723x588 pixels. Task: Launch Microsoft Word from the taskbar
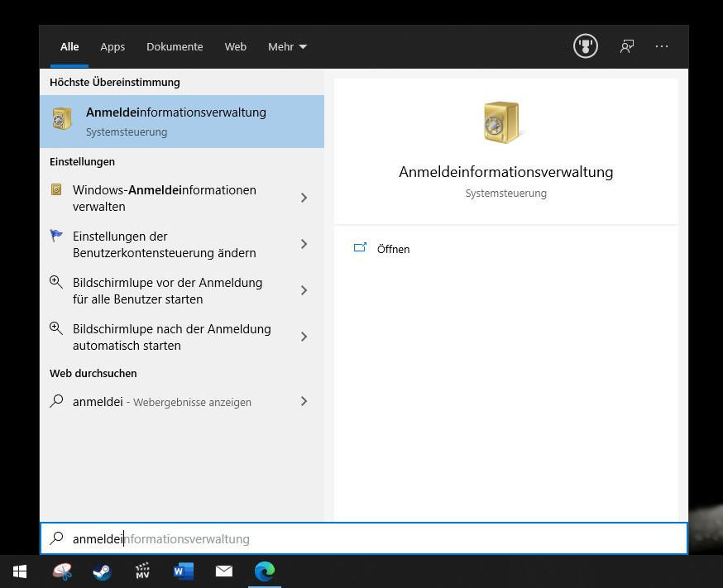tap(183, 571)
